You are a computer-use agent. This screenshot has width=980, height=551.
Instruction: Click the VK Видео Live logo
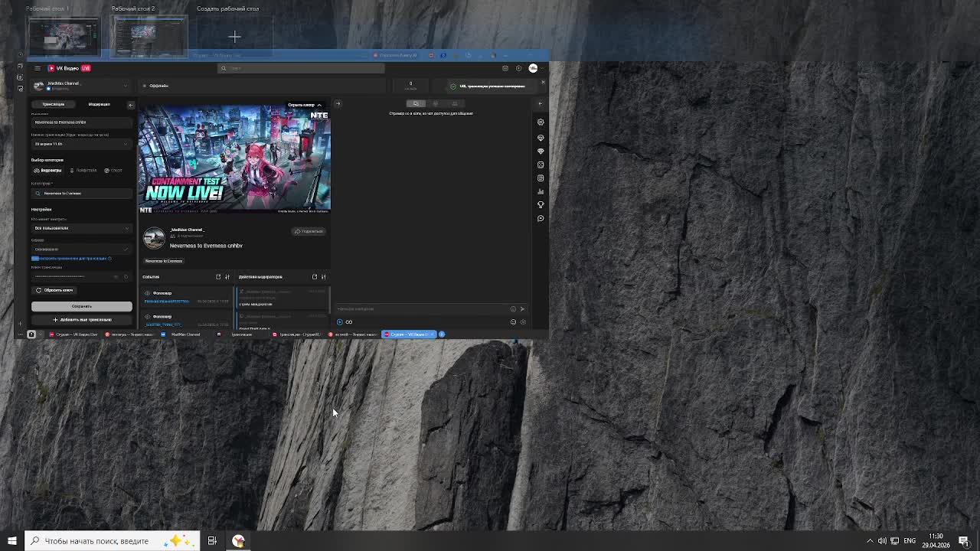[x=69, y=68]
